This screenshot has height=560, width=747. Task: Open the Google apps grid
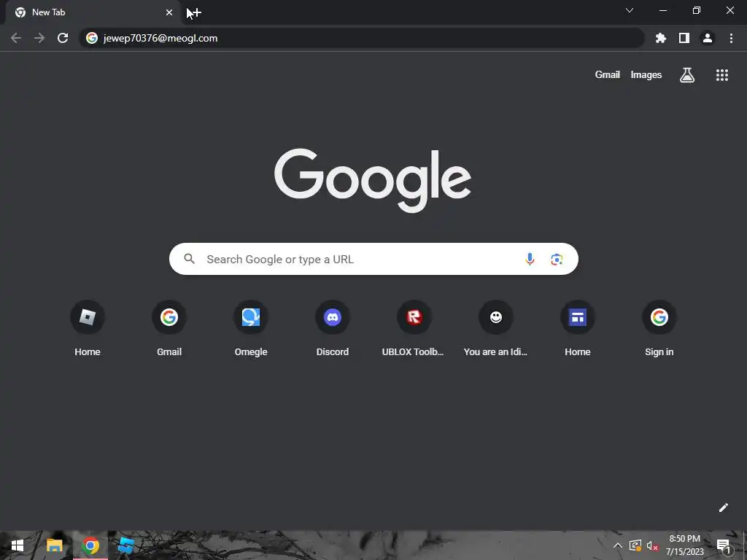722,75
